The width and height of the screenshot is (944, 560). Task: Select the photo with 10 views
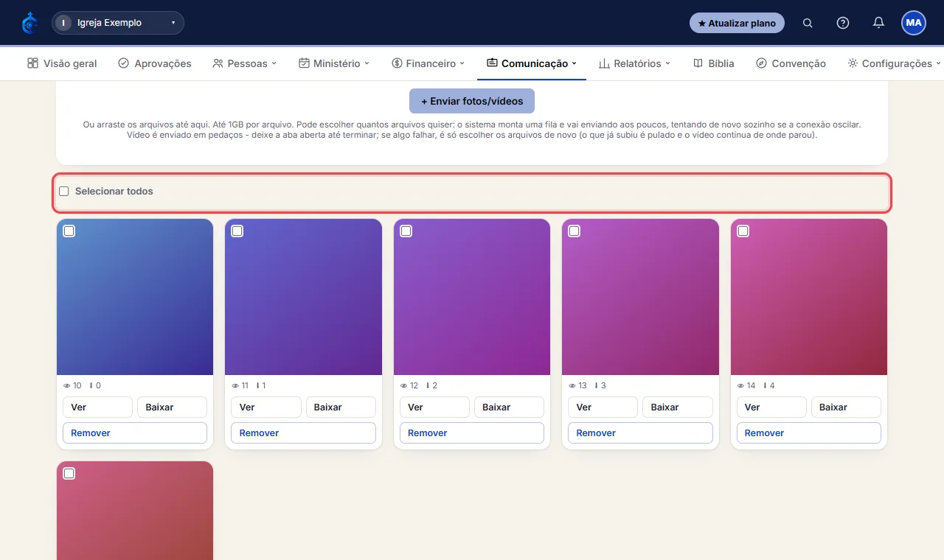tap(69, 231)
